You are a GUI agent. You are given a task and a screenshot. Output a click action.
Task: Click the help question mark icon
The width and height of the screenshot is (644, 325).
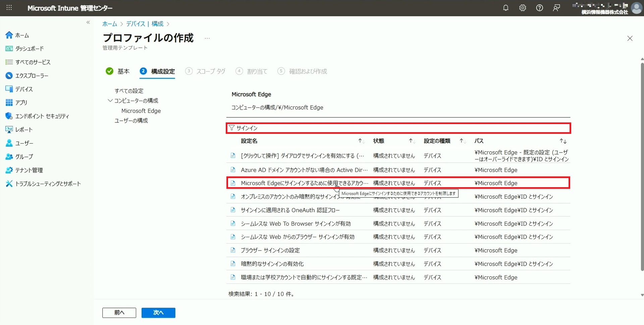(x=539, y=8)
